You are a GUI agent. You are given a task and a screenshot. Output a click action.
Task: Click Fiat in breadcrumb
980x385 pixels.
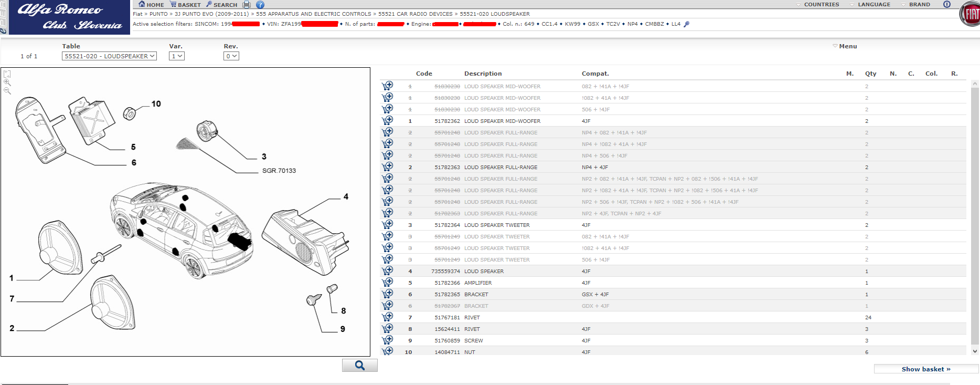click(x=137, y=14)
